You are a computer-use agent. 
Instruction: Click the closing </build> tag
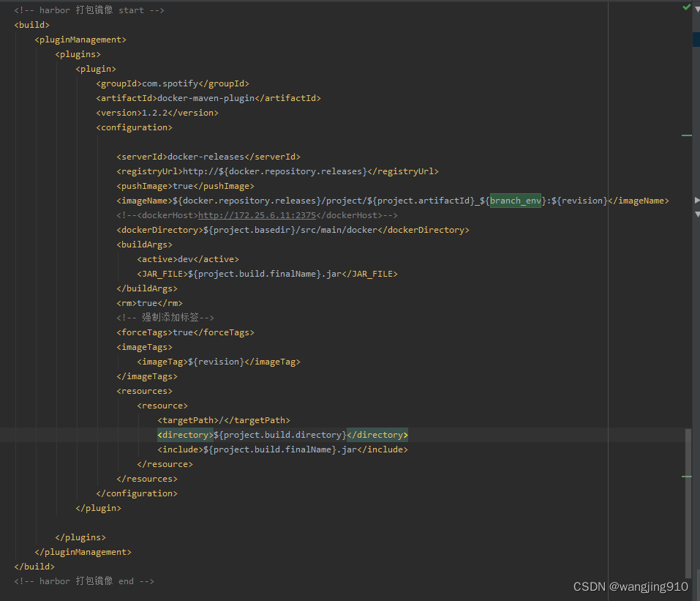tap(34, 567)
